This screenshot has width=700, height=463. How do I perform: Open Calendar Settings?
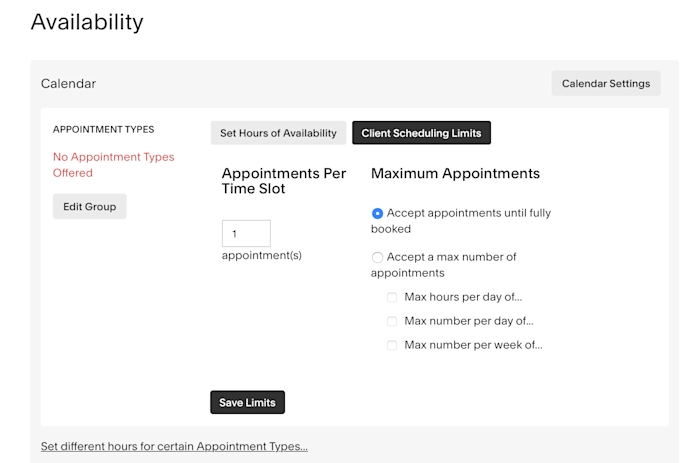click(606, 83)
